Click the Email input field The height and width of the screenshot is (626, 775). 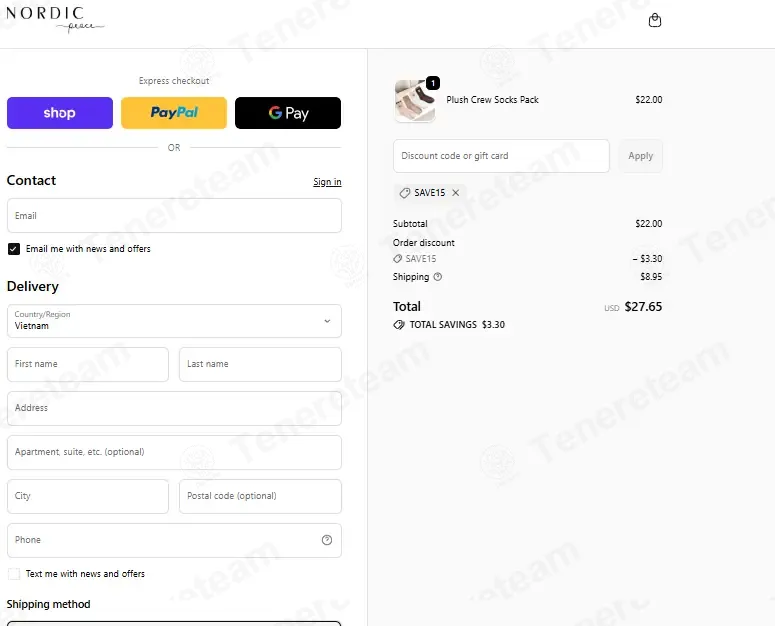coord(174,216)
